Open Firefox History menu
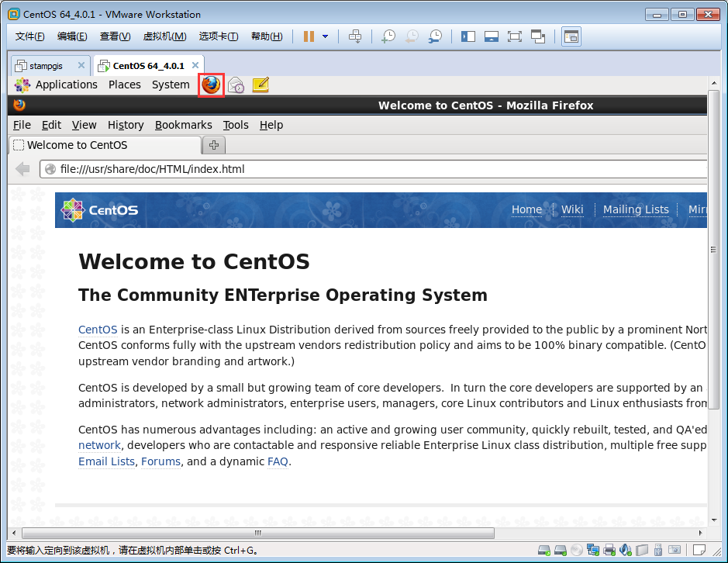728x563 pixels. point(126,125)
